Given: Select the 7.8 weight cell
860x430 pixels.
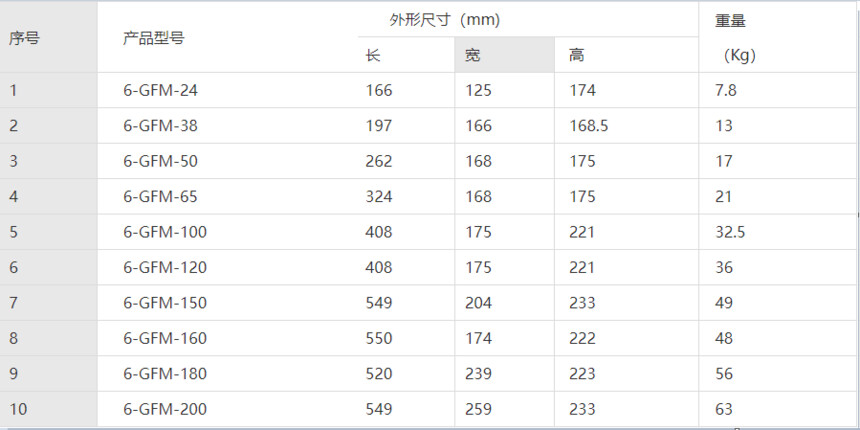Looking at the screenshot, I should pyautogui.click(x=726, y=91).
